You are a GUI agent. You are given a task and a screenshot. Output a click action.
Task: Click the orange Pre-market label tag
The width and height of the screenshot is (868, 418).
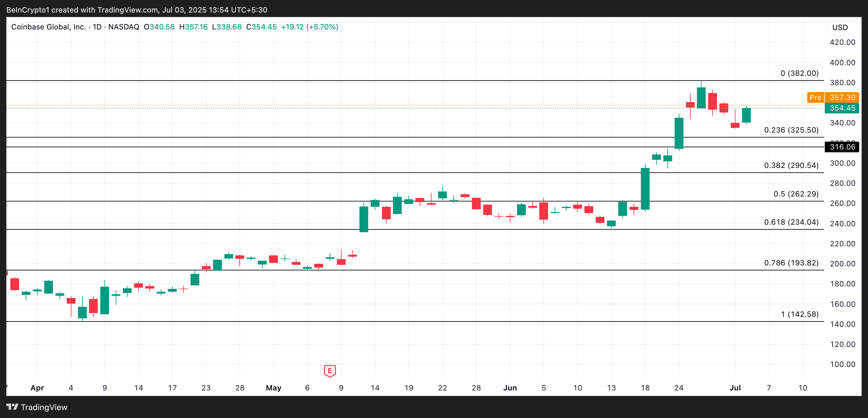click(x=815, y=97)
